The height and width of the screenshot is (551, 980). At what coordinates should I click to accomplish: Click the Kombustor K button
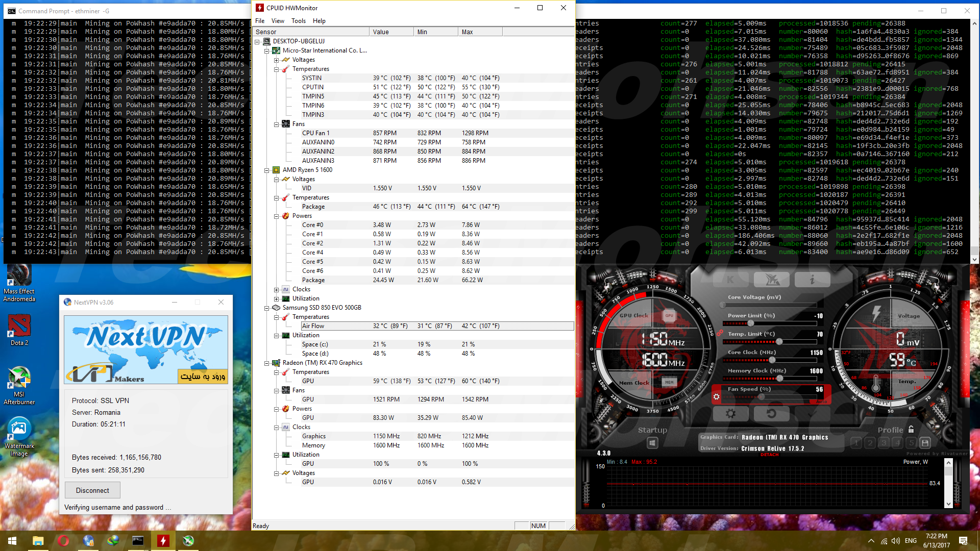(730, 280)
